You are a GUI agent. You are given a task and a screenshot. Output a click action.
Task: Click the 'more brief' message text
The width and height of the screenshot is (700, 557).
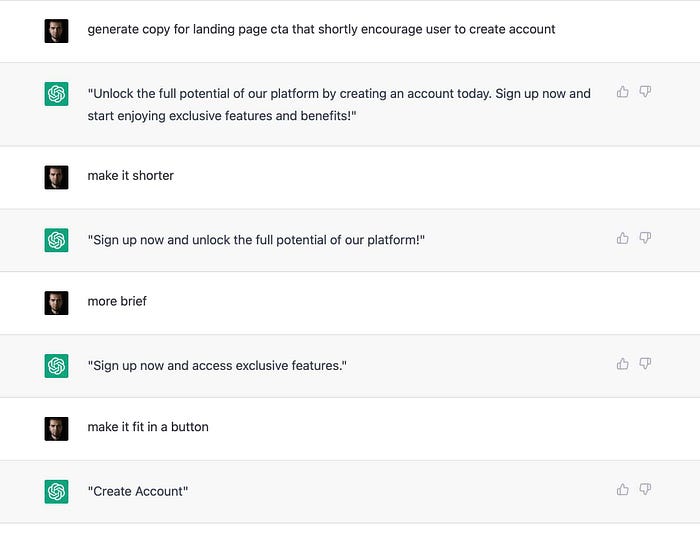click(x=117, y=301)
